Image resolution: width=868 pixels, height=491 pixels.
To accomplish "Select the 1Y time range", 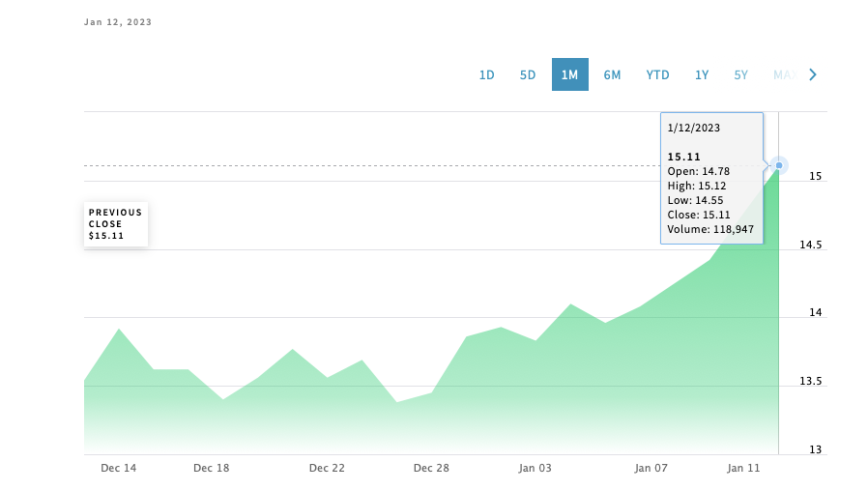I will 702,74.
